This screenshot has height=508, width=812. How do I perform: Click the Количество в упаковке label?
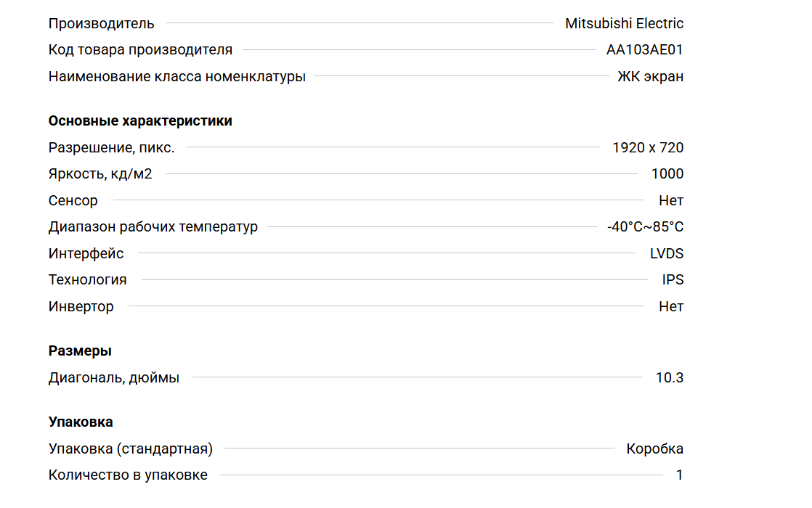point(128,475)
